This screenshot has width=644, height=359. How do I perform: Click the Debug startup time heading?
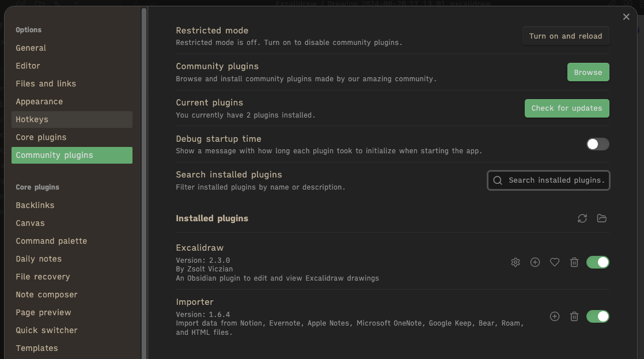[218, 139]
